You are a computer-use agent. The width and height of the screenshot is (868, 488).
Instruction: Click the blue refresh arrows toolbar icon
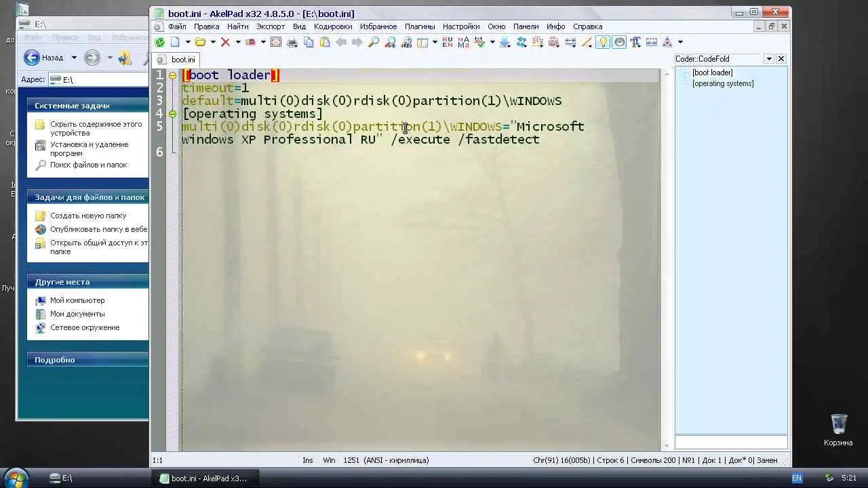pos(521,42)
